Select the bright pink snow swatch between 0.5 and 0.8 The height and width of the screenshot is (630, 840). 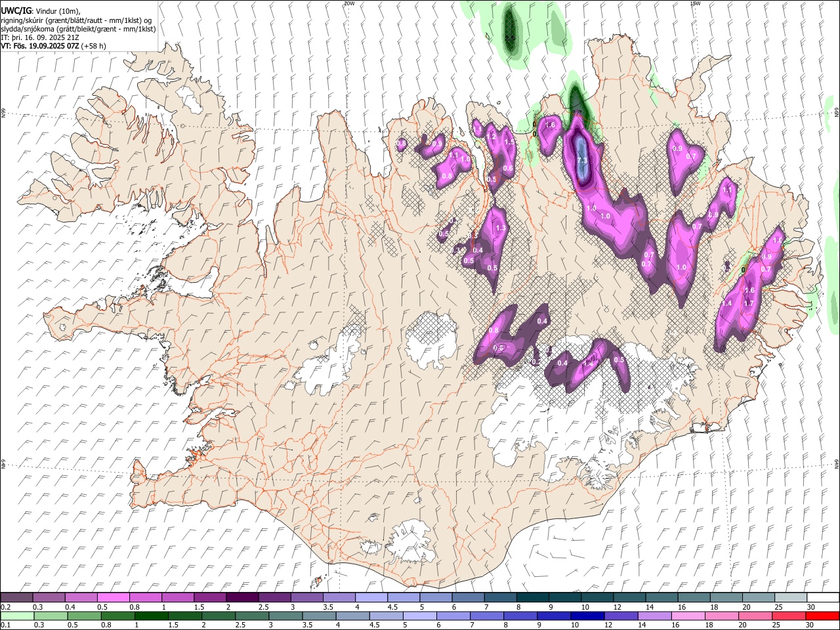(x=114, y=597)
